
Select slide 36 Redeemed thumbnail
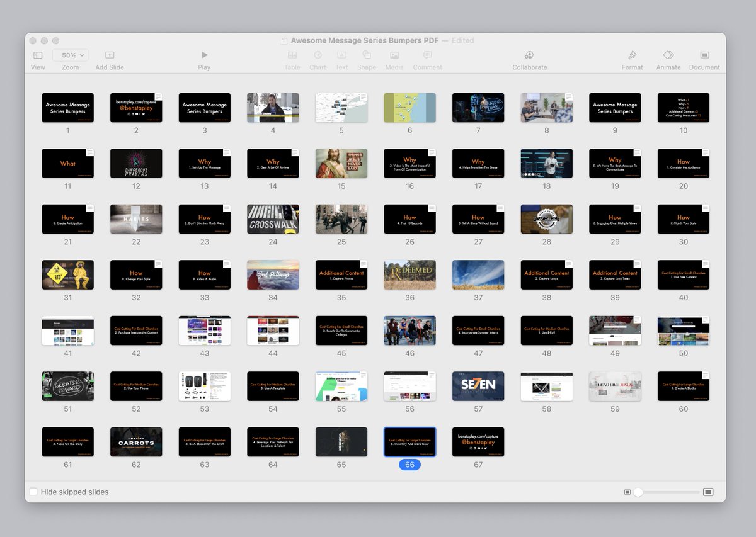(x=409, y=275)
